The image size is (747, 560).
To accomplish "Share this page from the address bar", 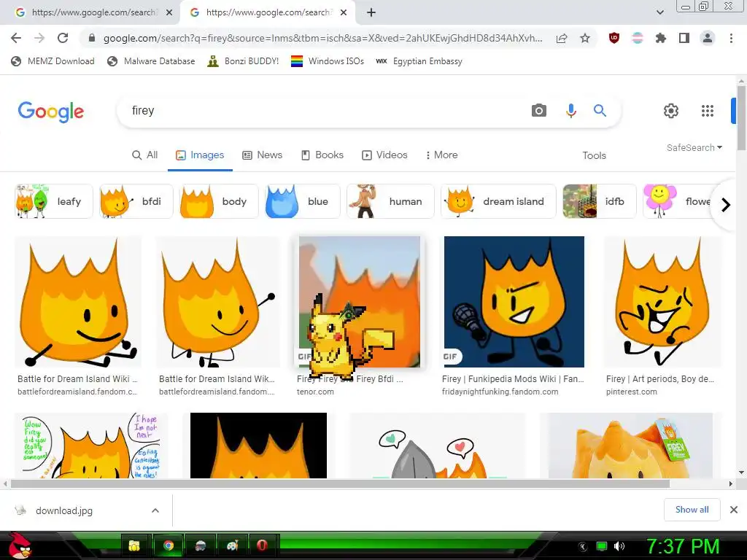I will [562, 39].
